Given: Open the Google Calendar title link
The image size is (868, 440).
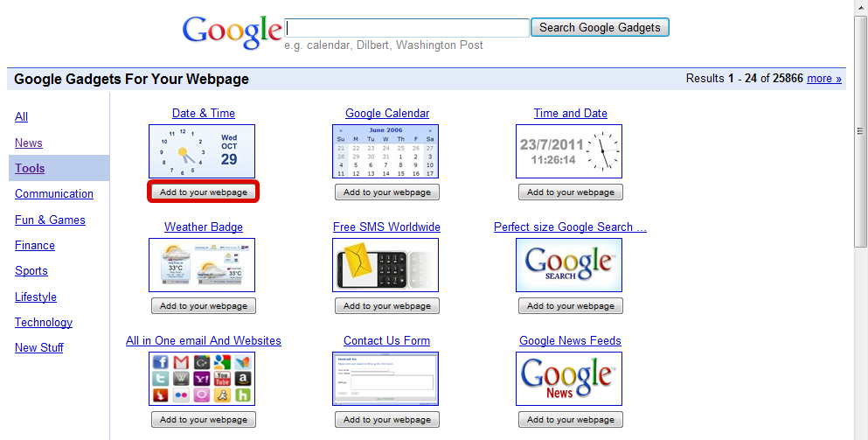Looking at the screenshot, I should click(387, 114).
